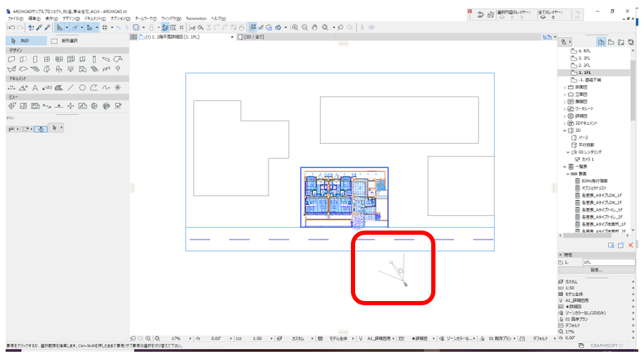This screenshot has height=356, width=644.
Task: Click the Zoom Out magnifier icon
Action: [x=305, y=27]
